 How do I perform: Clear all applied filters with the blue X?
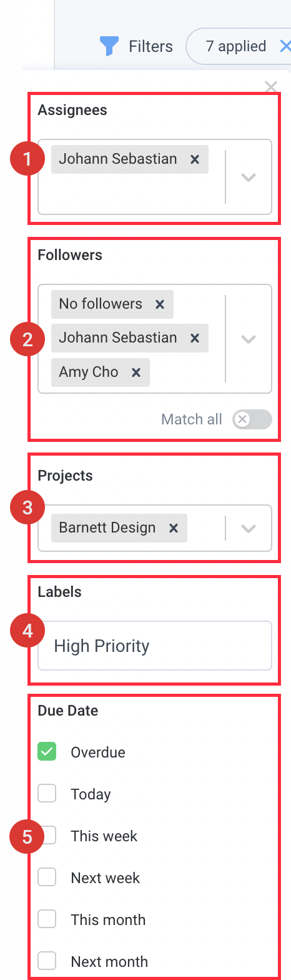point(285,46)
